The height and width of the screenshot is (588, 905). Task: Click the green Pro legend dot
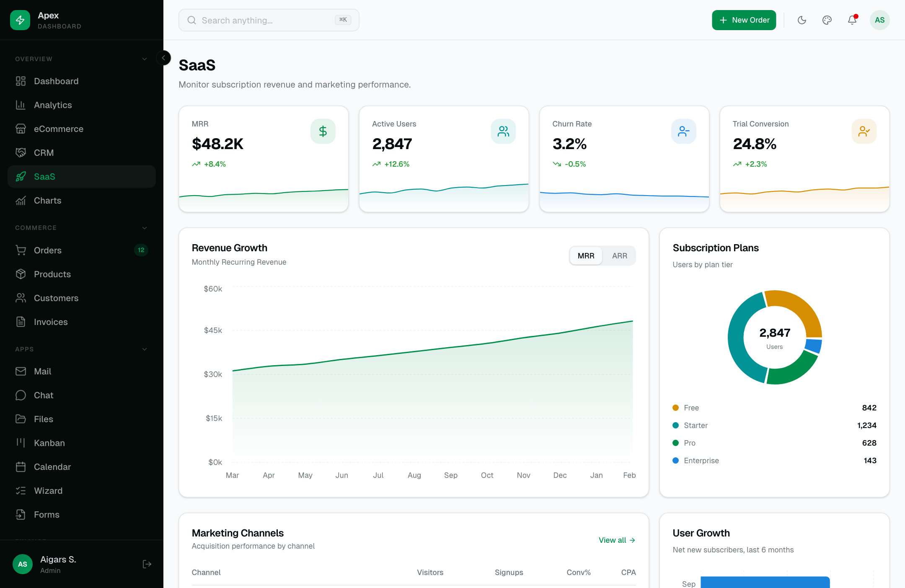pyautogui.click(x=675, y=443)
